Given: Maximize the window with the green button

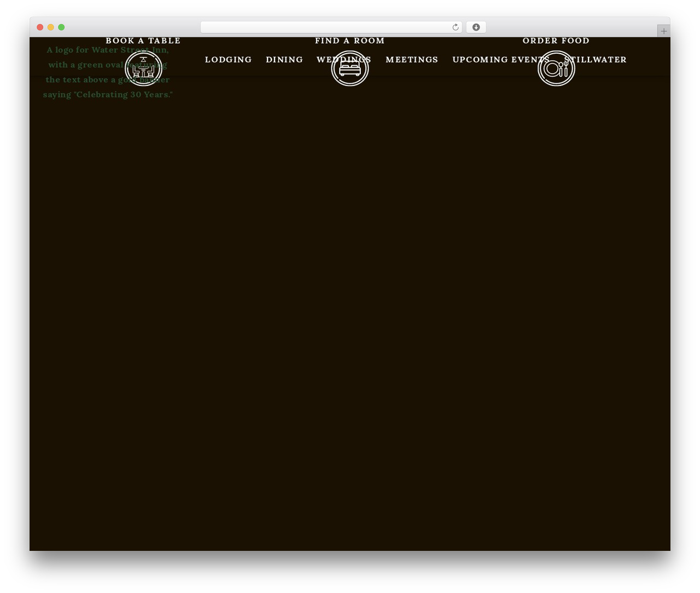Looking at the screenshot, I should pyautogui.click(x=61, y=27).
